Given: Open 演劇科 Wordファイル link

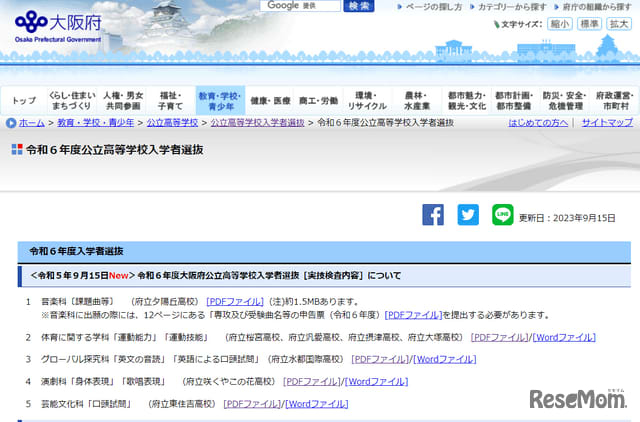Looking at the screenshot, I should click(x=377, y=382).
